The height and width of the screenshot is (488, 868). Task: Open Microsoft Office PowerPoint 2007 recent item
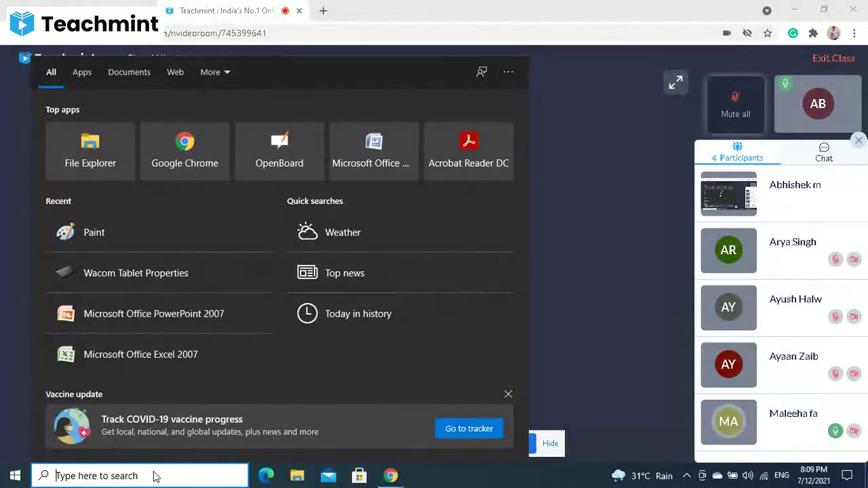pyautogui.click(x=159, y=313)
